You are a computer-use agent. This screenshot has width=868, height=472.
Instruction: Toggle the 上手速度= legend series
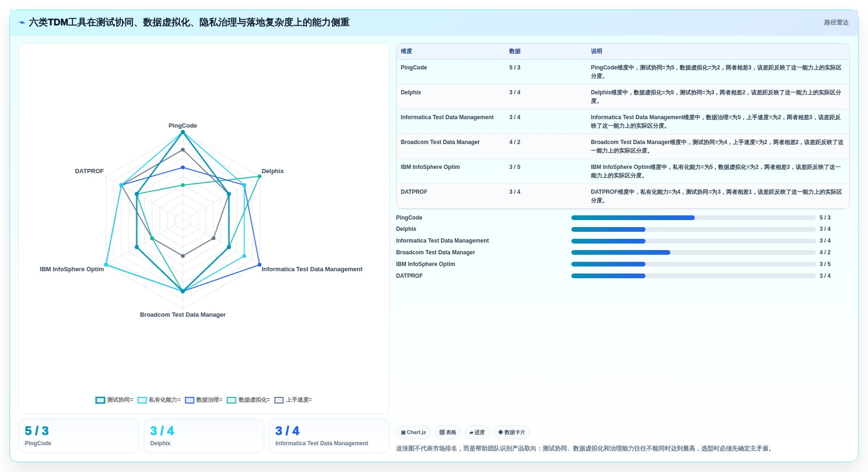(293, 400)
